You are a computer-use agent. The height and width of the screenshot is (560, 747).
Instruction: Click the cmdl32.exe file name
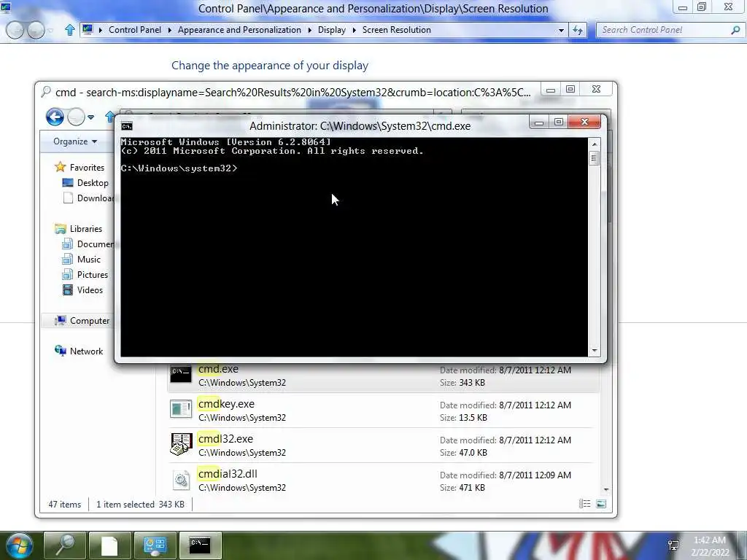(225, 438)
